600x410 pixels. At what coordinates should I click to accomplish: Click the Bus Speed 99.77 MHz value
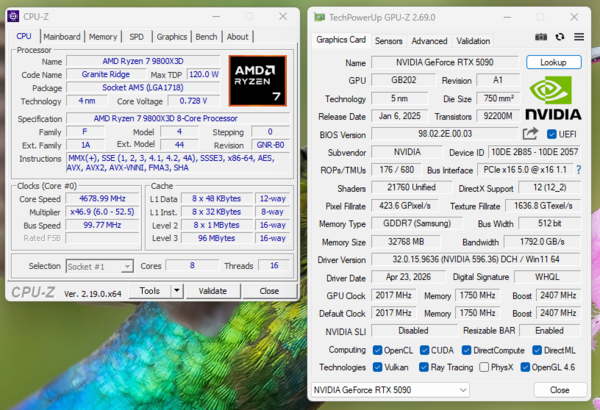coord(102,225)
